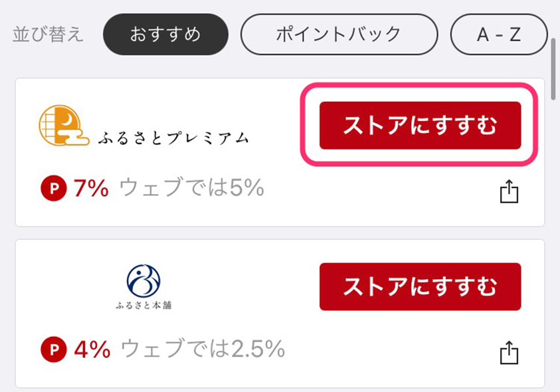This screenshot has height=392, width=560.
Task: Open the ふるさと本舗 crane logo
Action: [x=143, y=281]
